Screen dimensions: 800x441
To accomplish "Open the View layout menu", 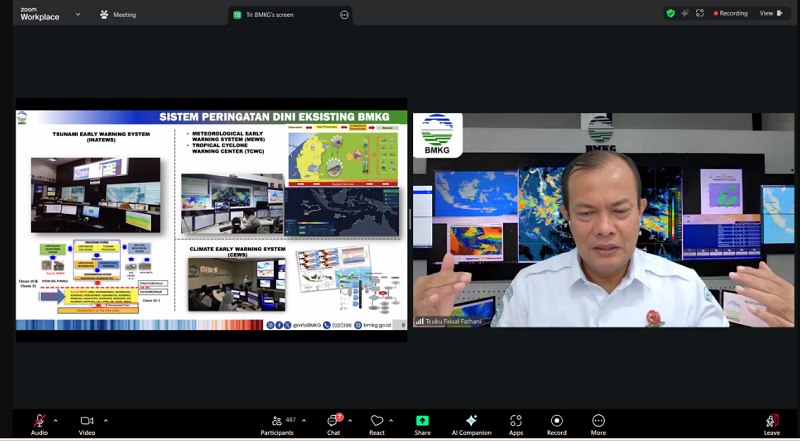I will (x=770, y=13).
